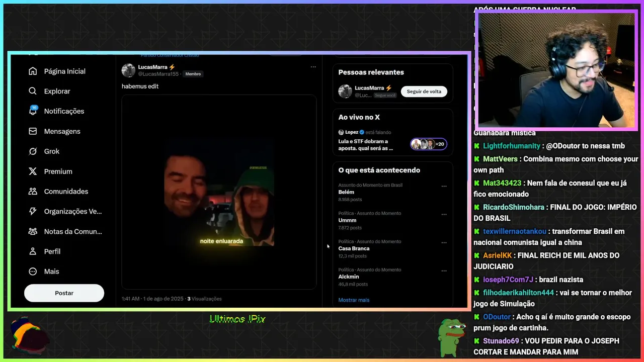This screenshot has width=644, height=362.
Task: Click the Pessoas relevantes heading
Action: (371, 72)
